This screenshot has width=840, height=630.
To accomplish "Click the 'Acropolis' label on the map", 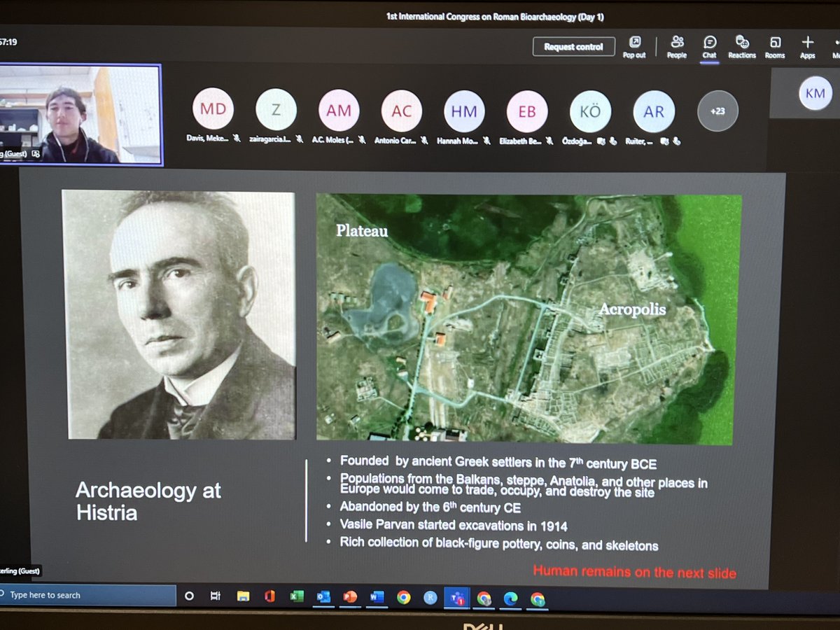I will 632,309.
